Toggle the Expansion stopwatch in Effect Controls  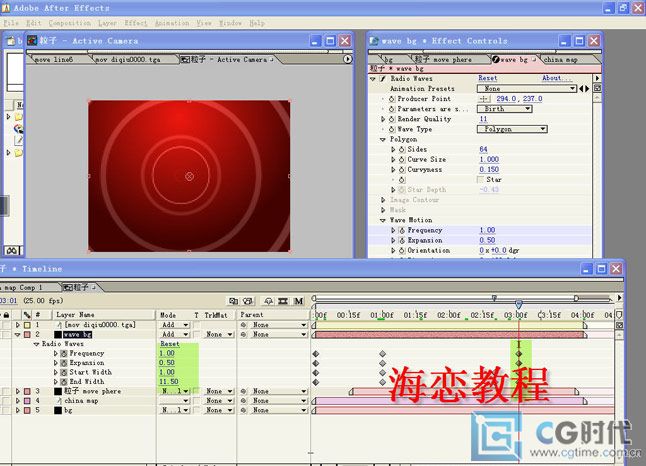click(x=402, y=240)
